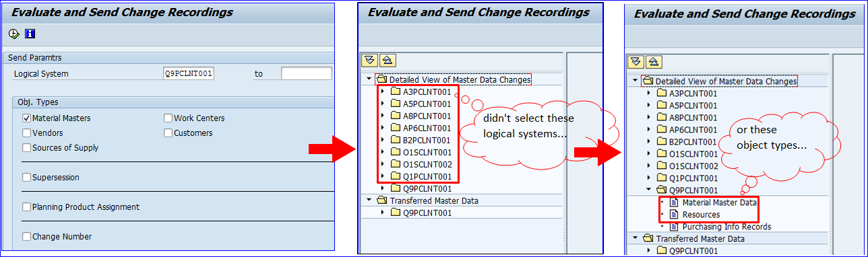Click Expand All icon in rightmost window

pos(635,62)
